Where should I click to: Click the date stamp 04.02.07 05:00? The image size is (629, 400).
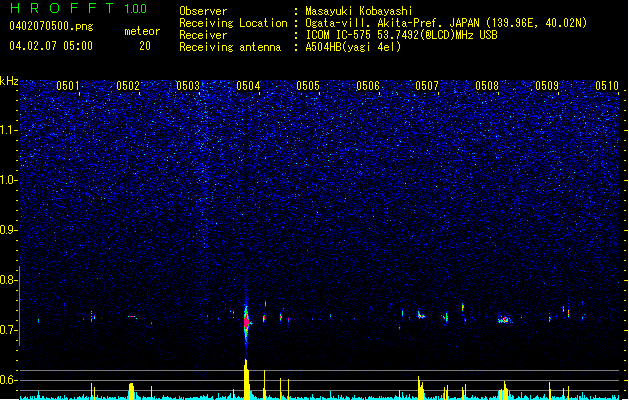pos(51,46)
